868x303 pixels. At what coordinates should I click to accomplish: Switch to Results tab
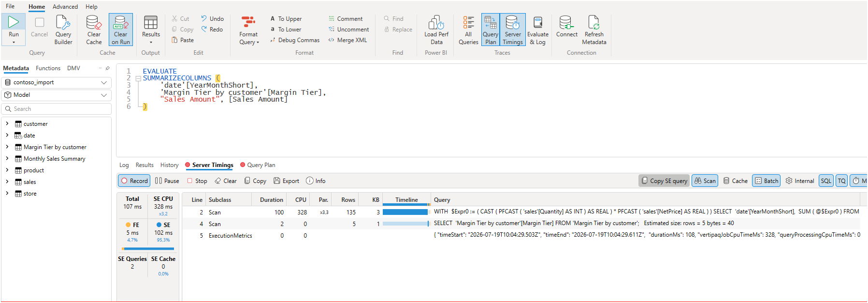pyautogui.click(x=145, y=165)
